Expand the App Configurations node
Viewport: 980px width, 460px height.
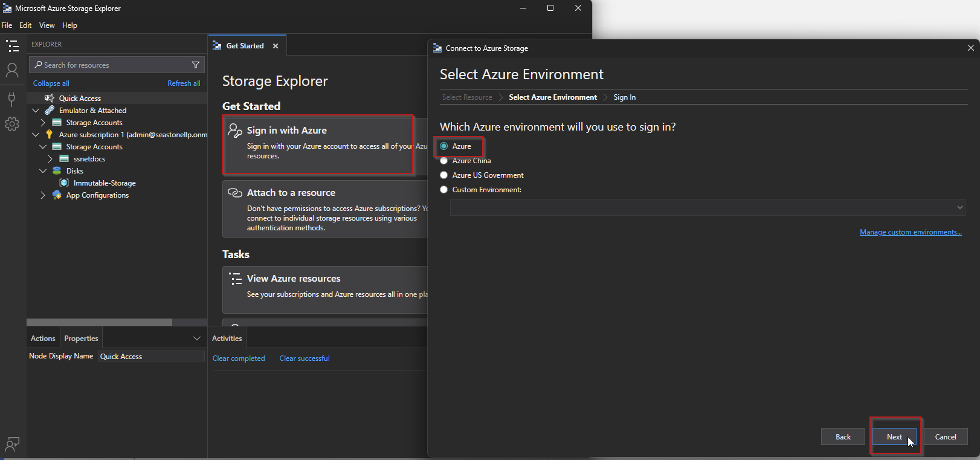coord(43,195)
